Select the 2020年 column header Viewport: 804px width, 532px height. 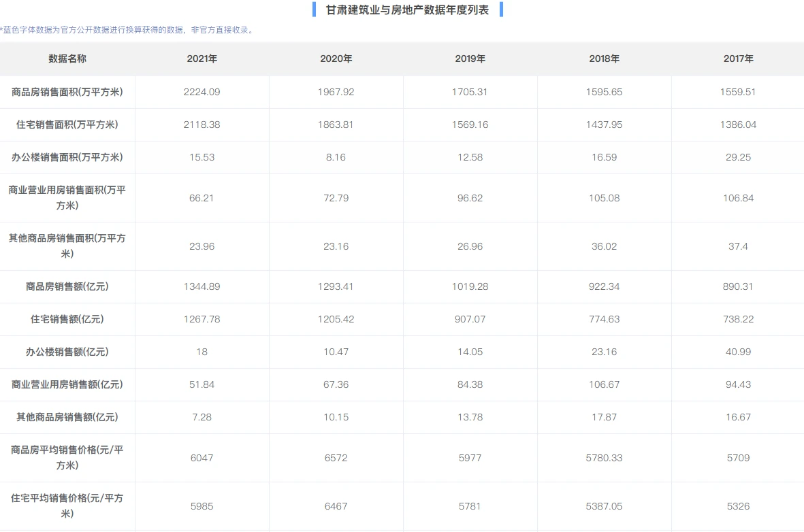pyautogui.click(x=336, y=59)
